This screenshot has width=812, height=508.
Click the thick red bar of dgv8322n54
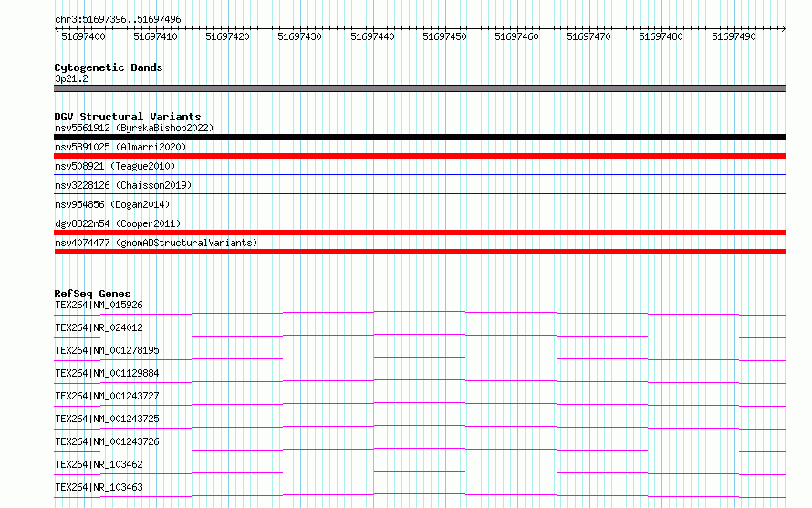click(x=420, y=233)
